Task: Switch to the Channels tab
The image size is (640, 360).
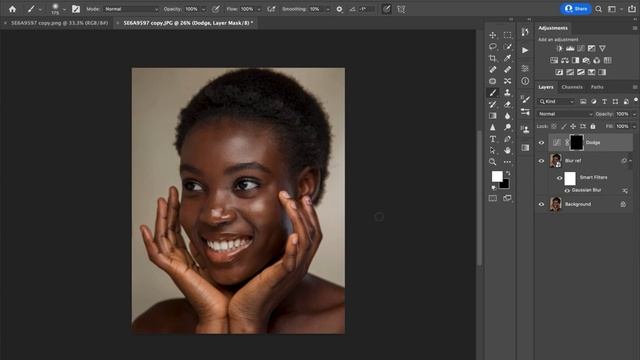Action: [x=572, y=87]
